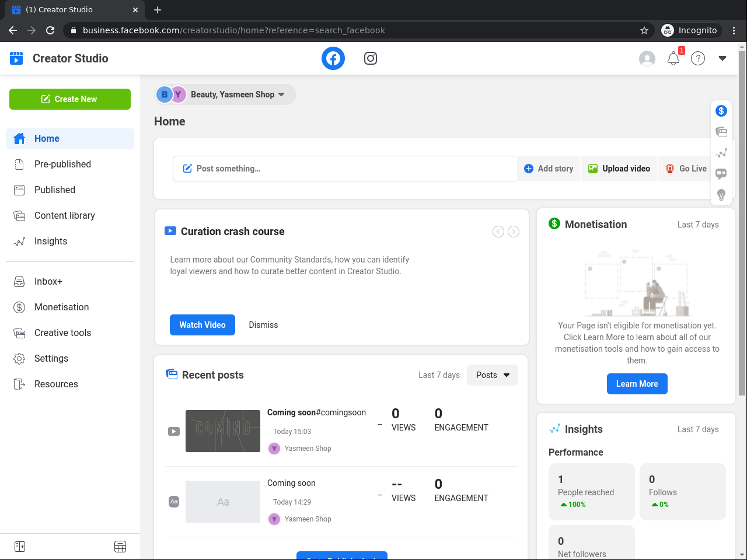Open new browser tab
This screenshot has width=747, height=560.
pyautogui.click(x=158, y=10)
